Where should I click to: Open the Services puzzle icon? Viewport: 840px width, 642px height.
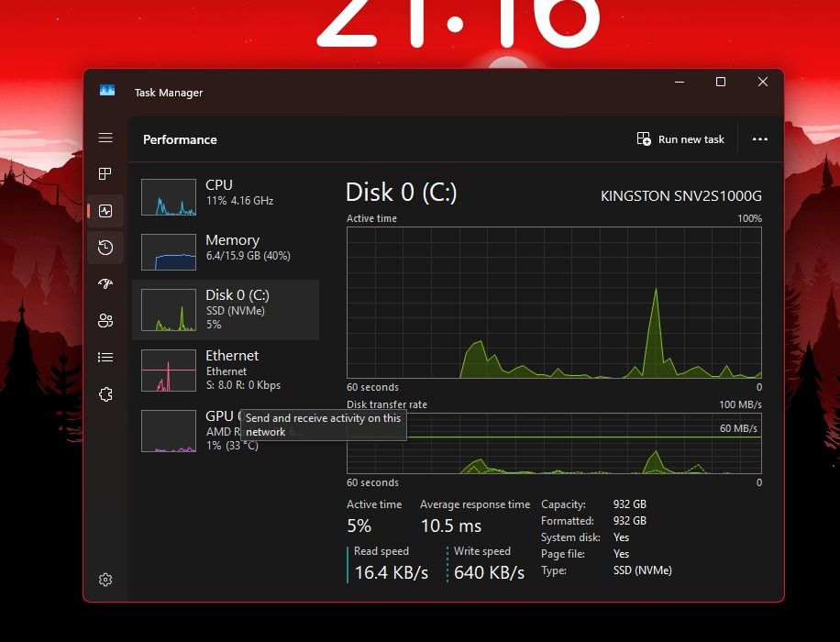pos(105,394)
